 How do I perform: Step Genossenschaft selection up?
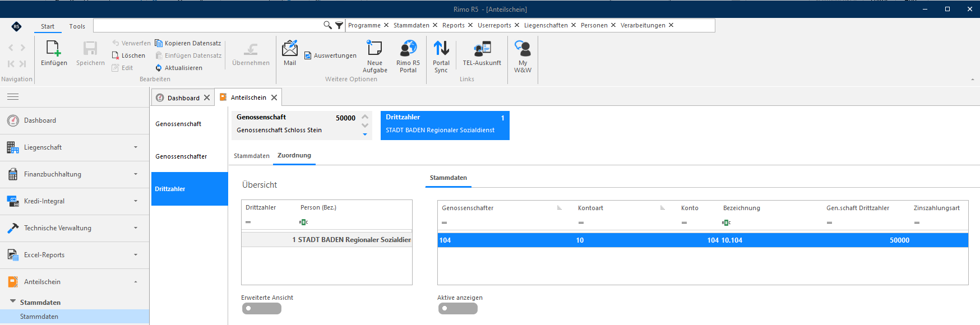[365, 117]
